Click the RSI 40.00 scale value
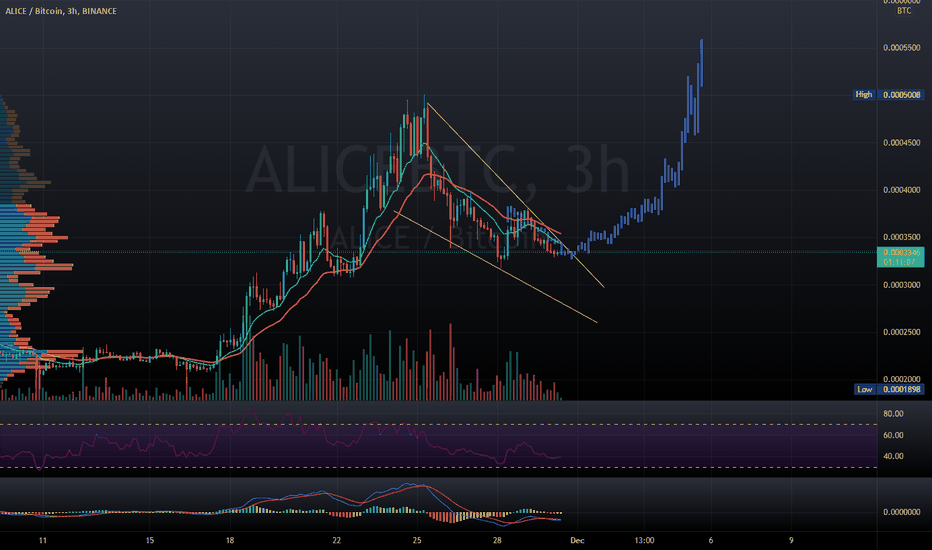The image size is (932, 550). [x=893, y=456]
